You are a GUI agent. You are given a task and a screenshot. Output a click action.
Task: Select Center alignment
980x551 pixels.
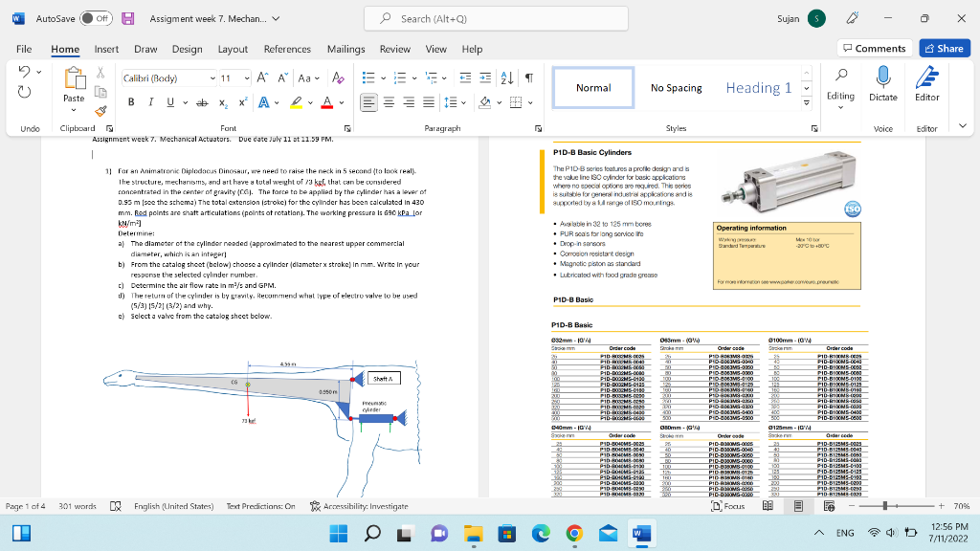[x=389, y=102]
